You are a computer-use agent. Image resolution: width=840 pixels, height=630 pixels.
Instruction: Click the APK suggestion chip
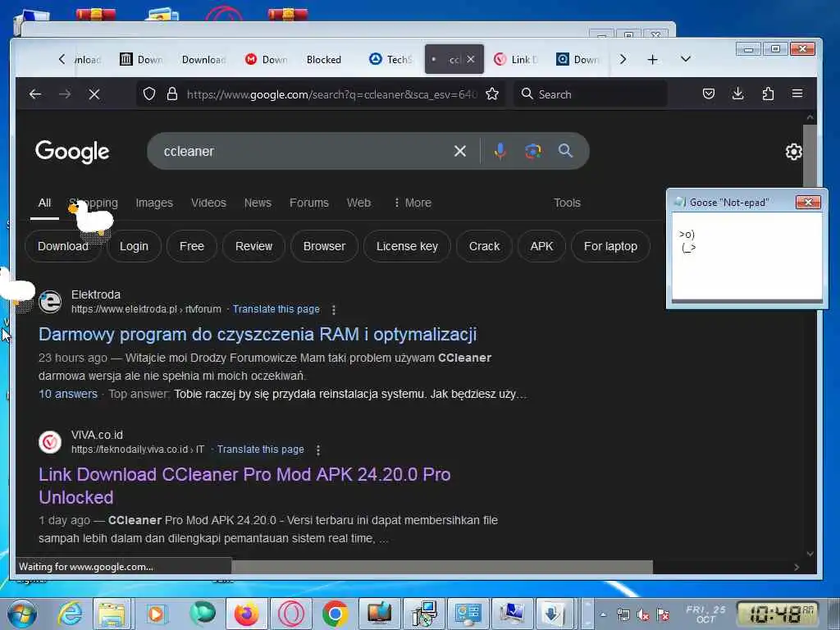(541, 246)
